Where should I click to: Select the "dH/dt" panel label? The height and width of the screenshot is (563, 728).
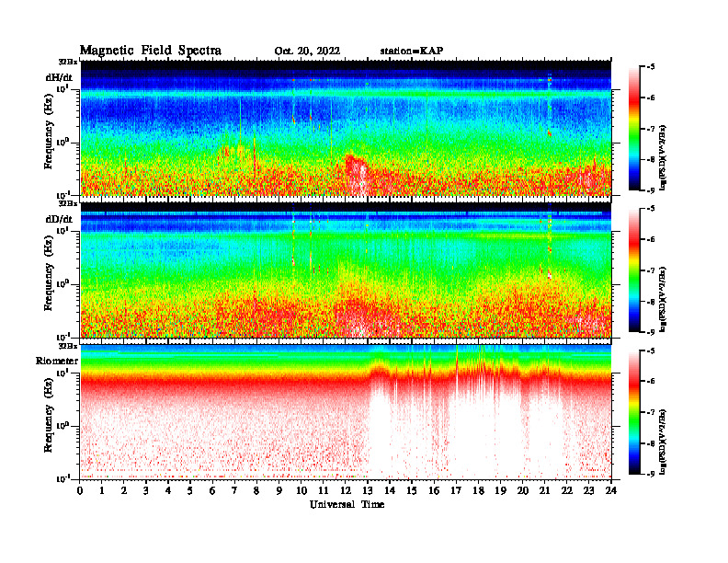click(59, 78)
